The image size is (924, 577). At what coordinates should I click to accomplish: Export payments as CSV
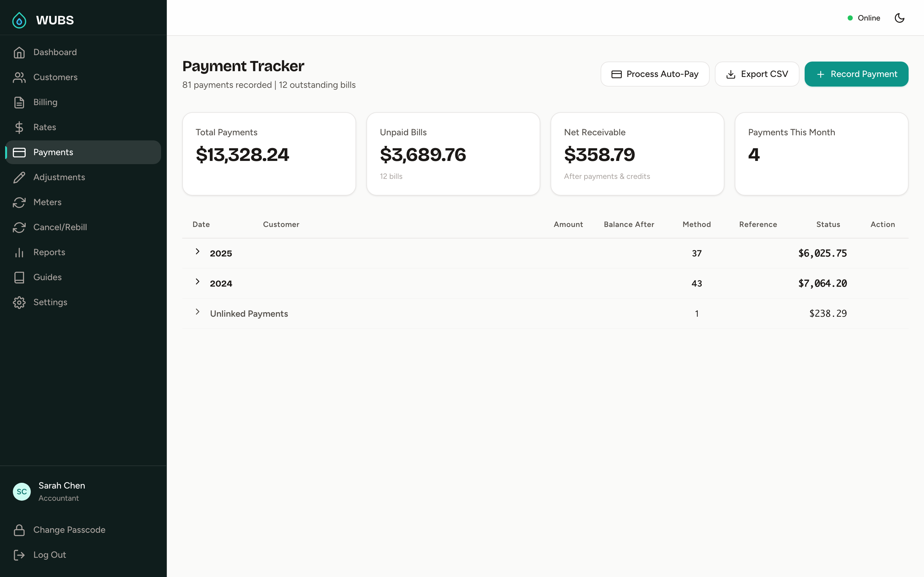757,74
